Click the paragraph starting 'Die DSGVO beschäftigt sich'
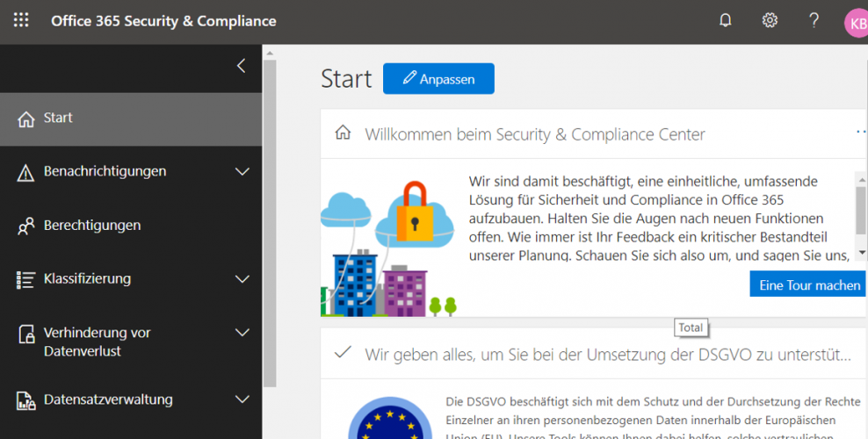 [x=654, y=418]
